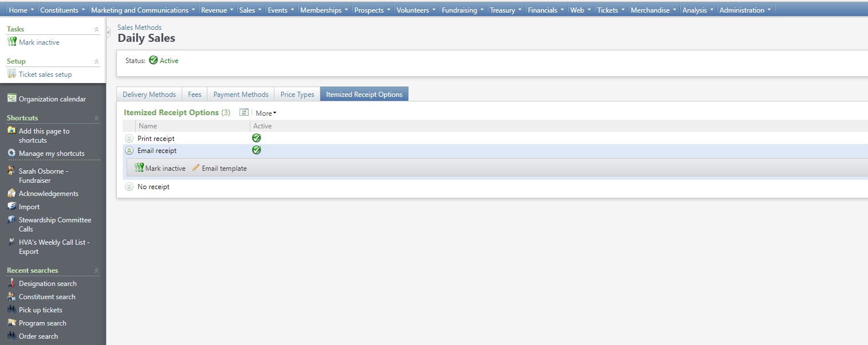
Task: Click the Add this page to shortcuts icon
Action: coord(12,131)
